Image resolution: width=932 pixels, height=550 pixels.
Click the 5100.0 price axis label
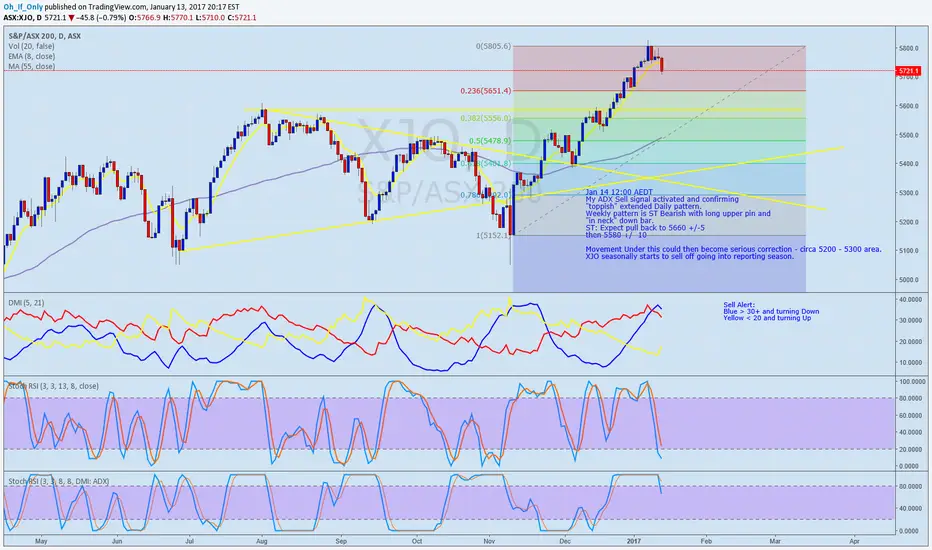click(909, 251)
